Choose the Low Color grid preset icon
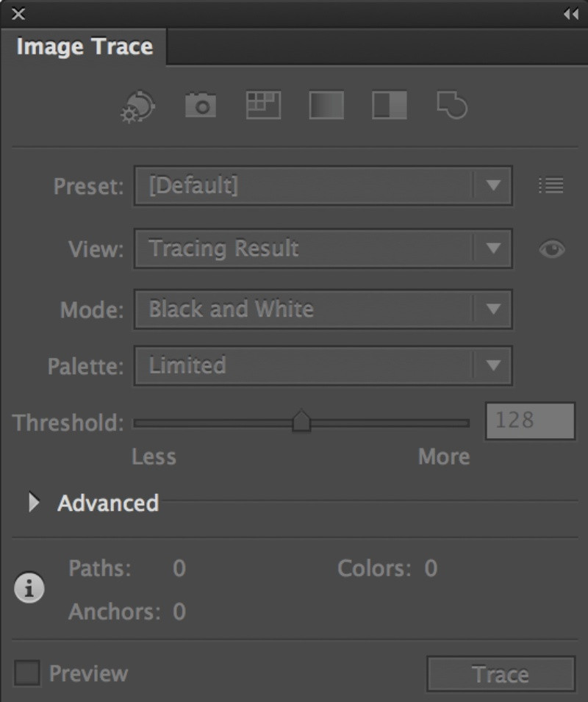Viewport: 588px width, 702px height. 264,105
